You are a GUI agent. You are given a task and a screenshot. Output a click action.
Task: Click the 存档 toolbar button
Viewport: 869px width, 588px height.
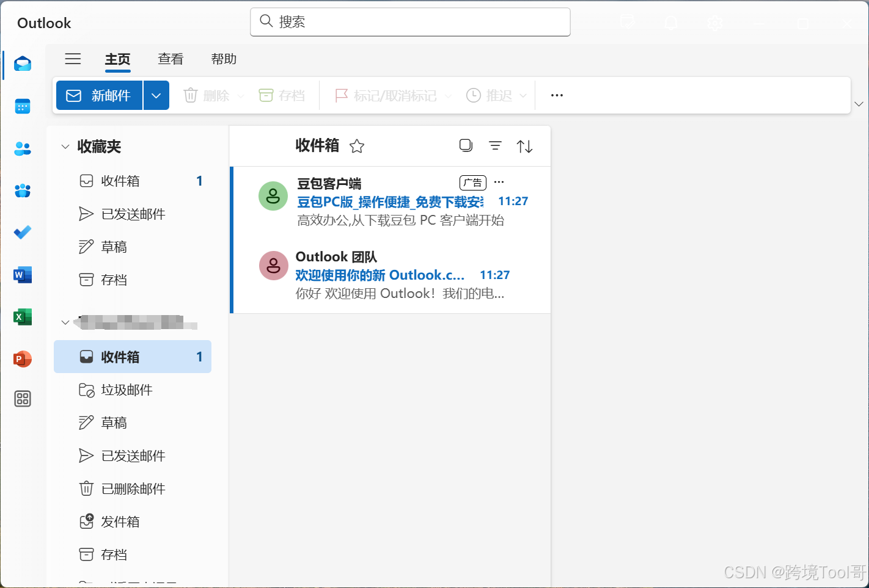(282, 95)
